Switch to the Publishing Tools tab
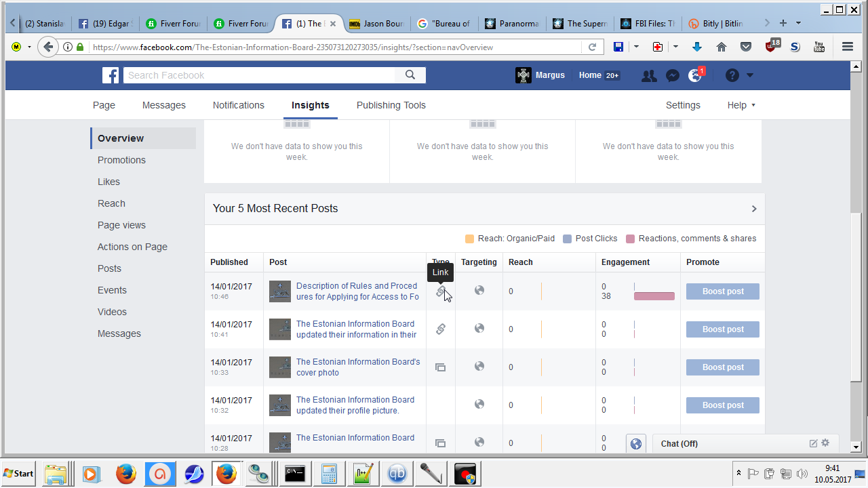 coord(391,105)
